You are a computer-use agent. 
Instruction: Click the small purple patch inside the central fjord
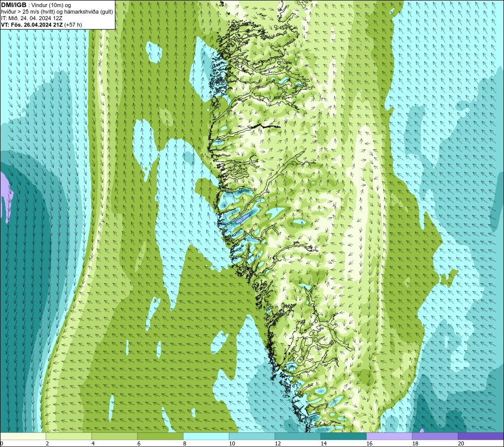(x=243, y=218)
